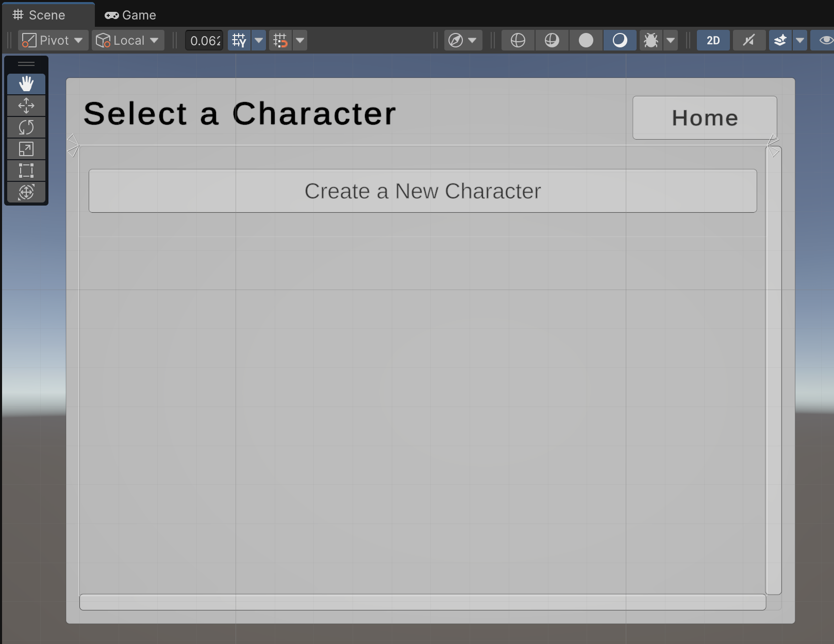This screenshot has width=834, height=644.
Task: Click the wireframe shading mode icon
Action: [x=518, y=40]
